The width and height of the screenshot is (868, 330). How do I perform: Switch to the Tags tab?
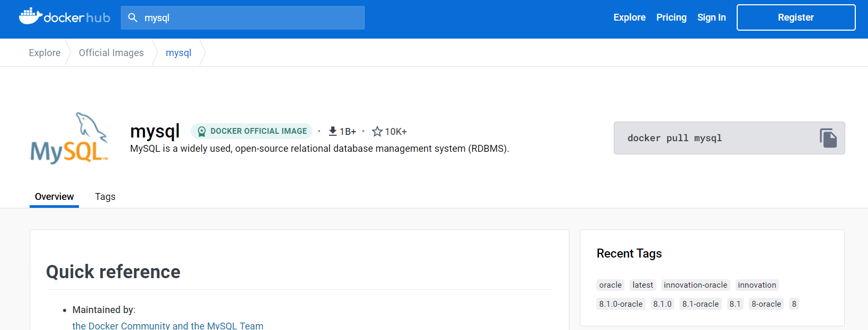(105, 197)
